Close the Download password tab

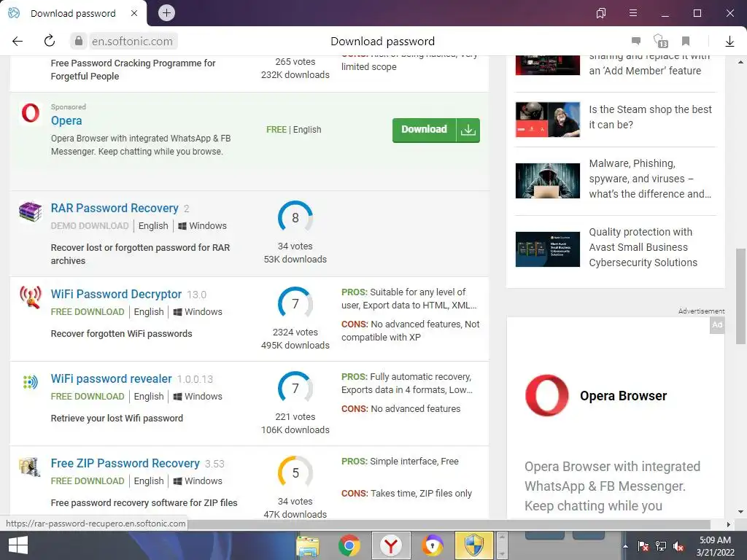(x=134, y=13)
